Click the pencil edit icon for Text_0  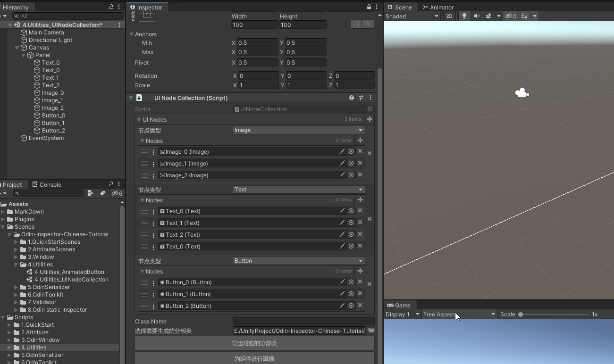pyautogui.click(x=342, y=211)
